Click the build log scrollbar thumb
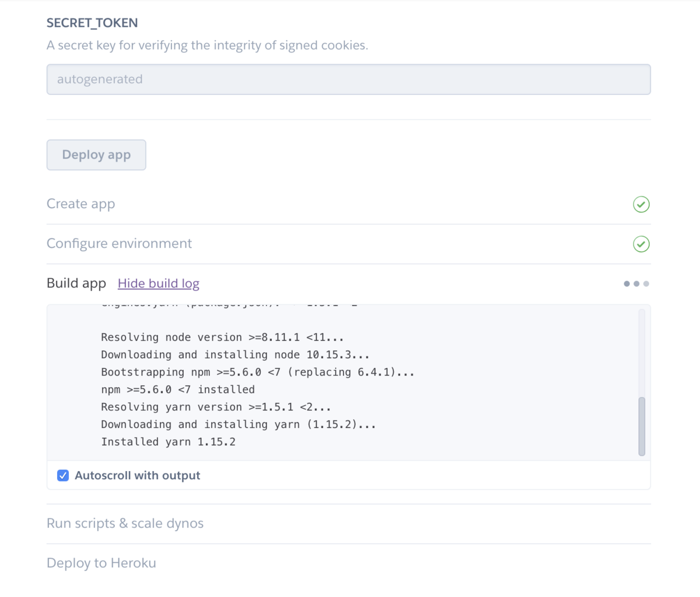Viewport: 700px width, 597px height. pos(642,426)
